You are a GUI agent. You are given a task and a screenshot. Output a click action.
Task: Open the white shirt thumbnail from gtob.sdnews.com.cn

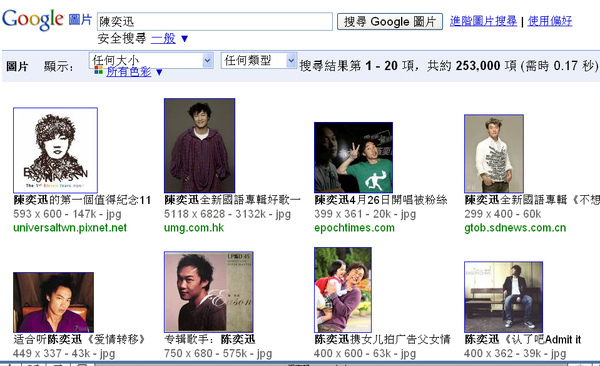(x=494, y=154)
